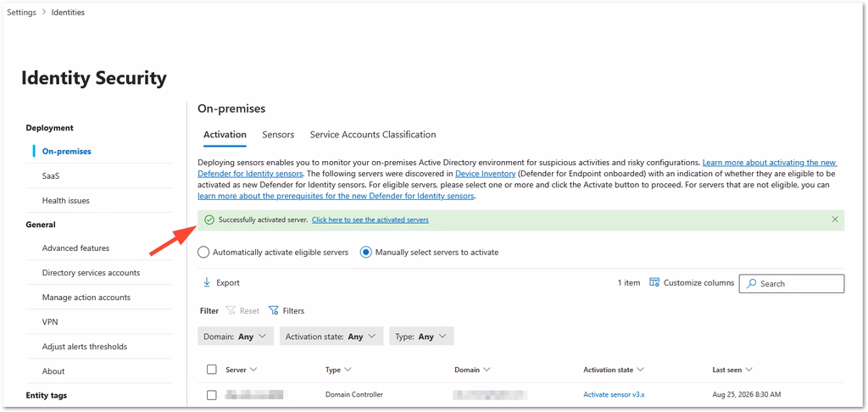Open Adjust alerts thresholds
The height and width of the screenshot is (412, 868).
85,347
